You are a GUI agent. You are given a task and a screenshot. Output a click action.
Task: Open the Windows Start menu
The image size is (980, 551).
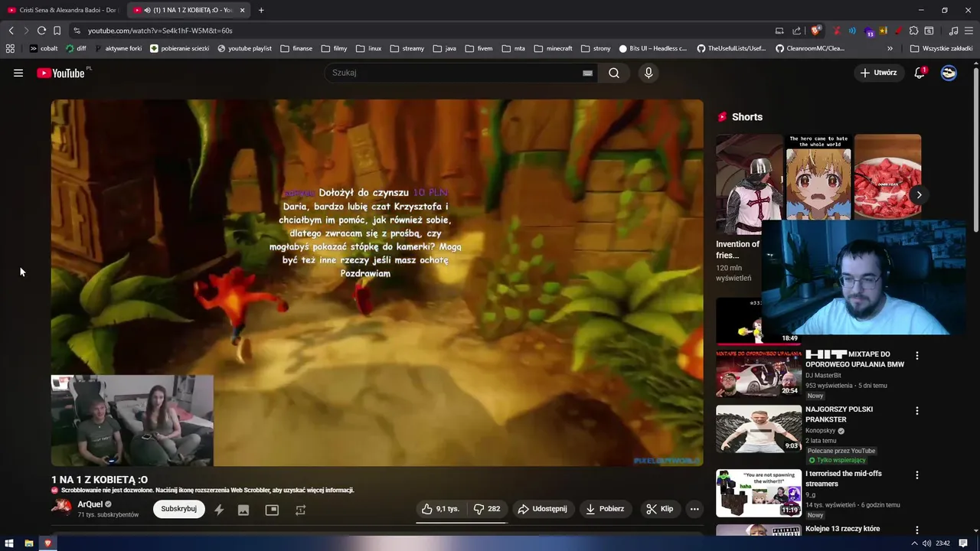[x=9, y=543]
